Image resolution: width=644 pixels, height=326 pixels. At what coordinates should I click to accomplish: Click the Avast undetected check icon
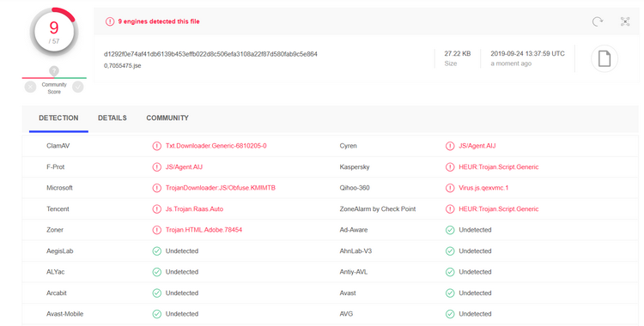click(x=450, y=293)
